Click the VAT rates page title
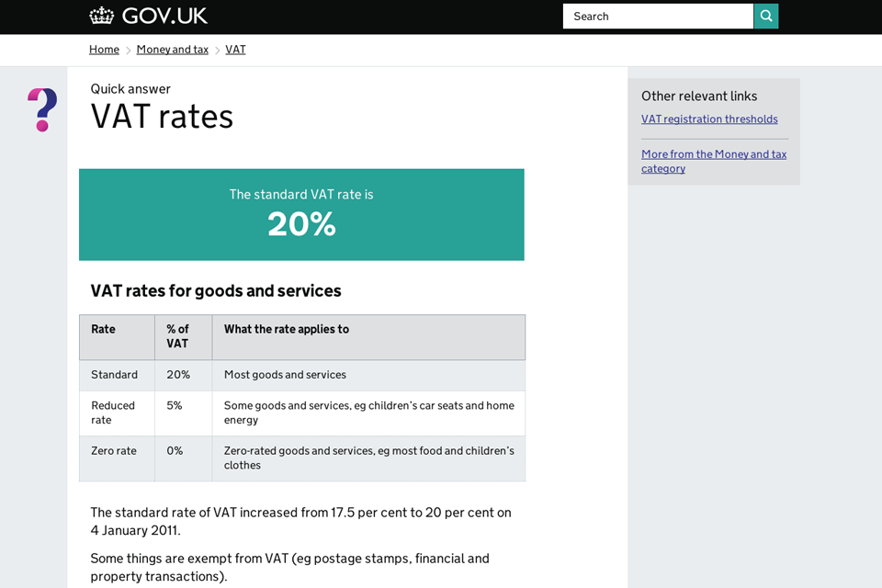This screenshot has width=882, height=588. tap(161, 118)
